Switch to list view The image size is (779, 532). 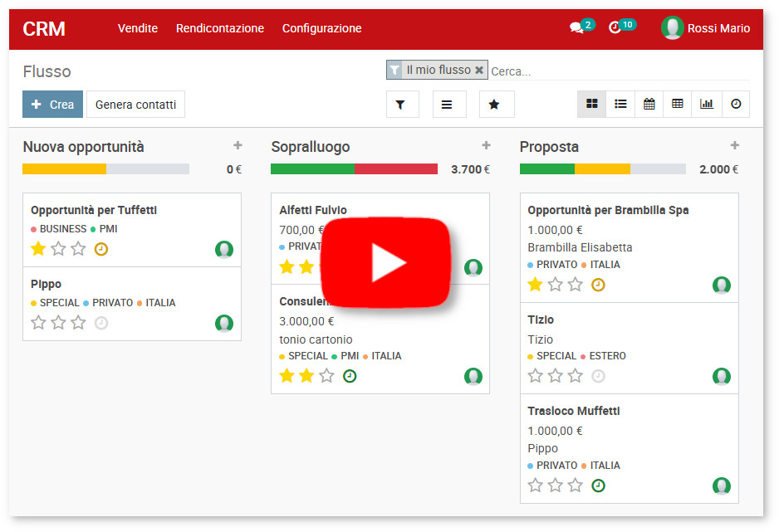(620, 104)
